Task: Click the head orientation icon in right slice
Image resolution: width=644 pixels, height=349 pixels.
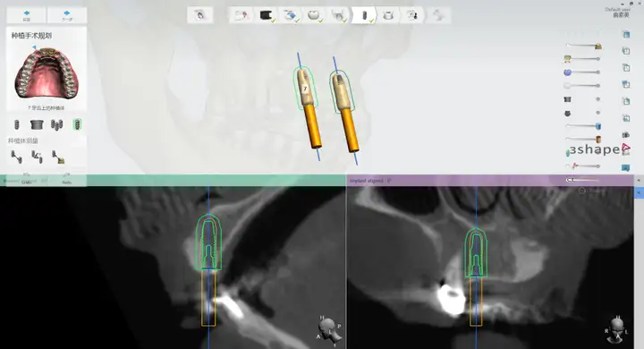Action: point(616,329)
